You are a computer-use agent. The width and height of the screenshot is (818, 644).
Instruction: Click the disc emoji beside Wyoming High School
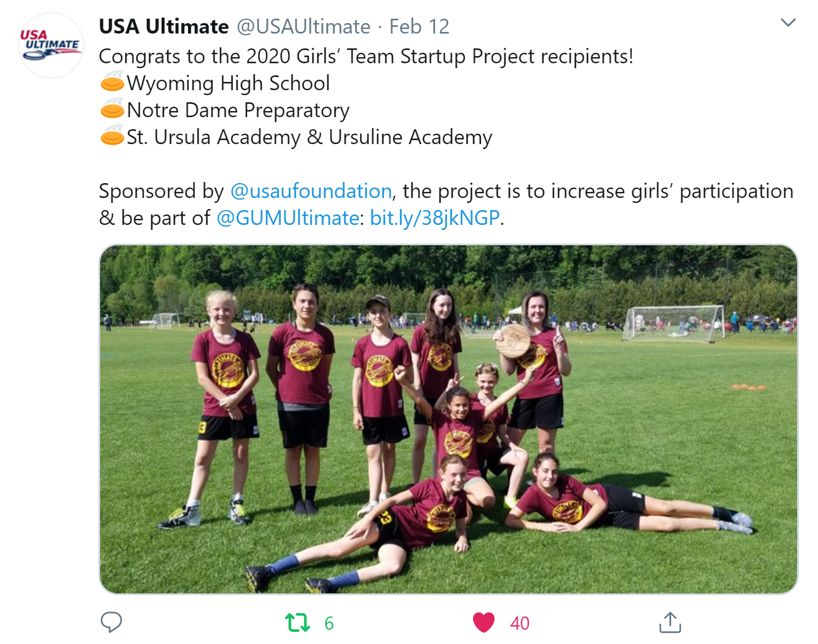112,82
